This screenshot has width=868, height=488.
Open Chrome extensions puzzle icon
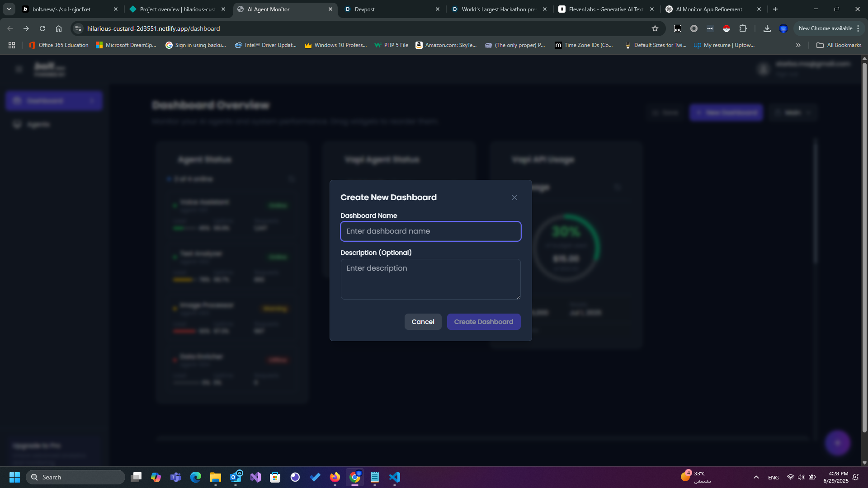tap(743, 28)
